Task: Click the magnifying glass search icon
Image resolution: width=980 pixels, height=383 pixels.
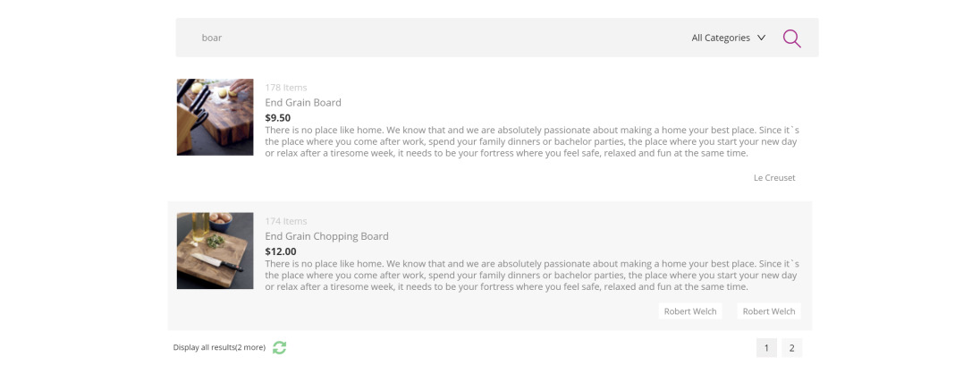Action: click(791, 38)
